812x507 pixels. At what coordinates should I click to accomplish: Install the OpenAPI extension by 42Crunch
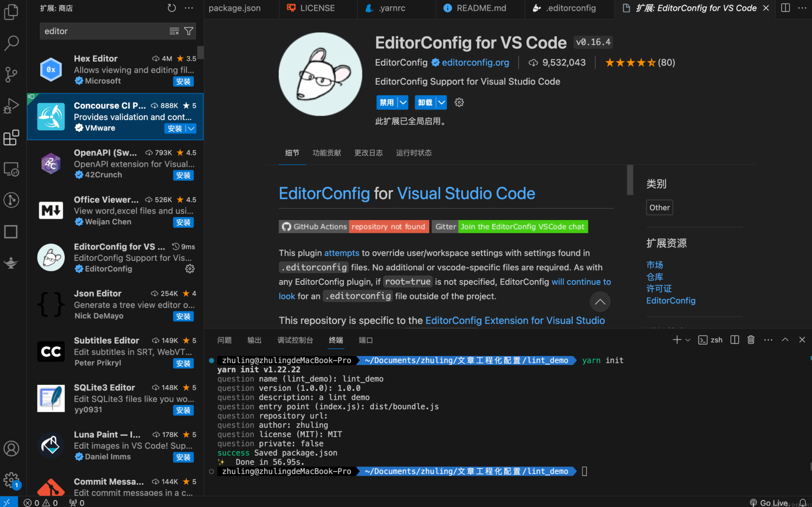pos(183,175)
